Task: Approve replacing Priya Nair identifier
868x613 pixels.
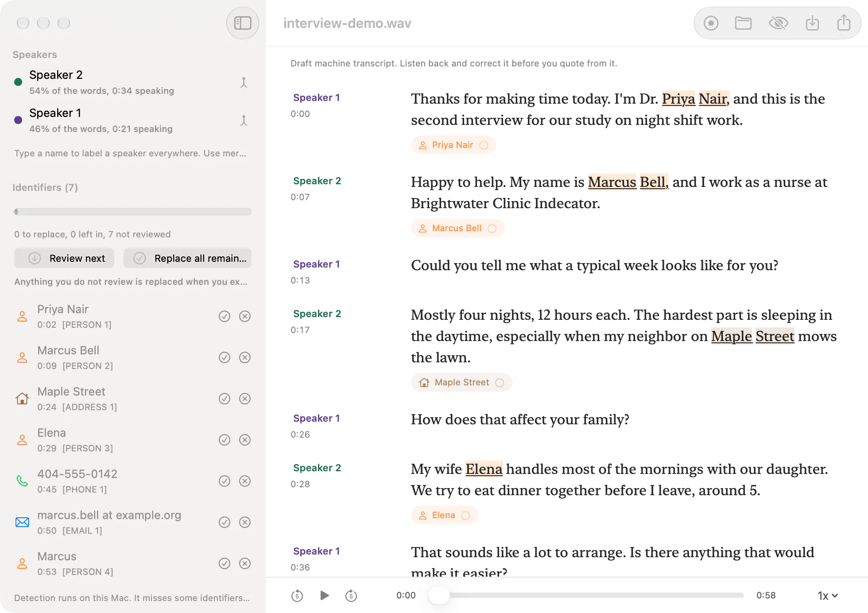Action: point(225,316)
